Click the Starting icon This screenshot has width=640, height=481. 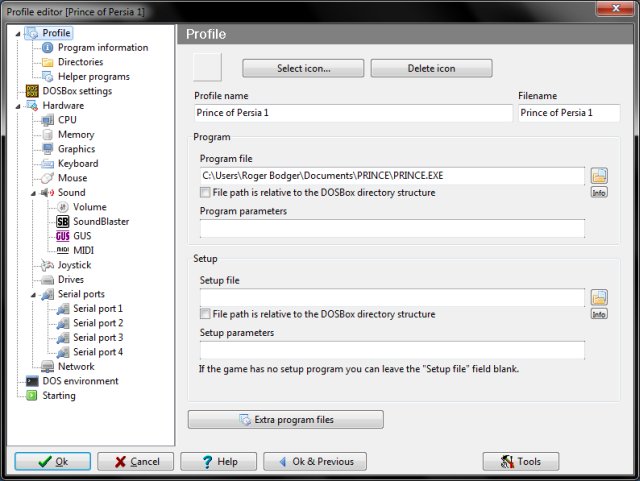click(31, 395)
